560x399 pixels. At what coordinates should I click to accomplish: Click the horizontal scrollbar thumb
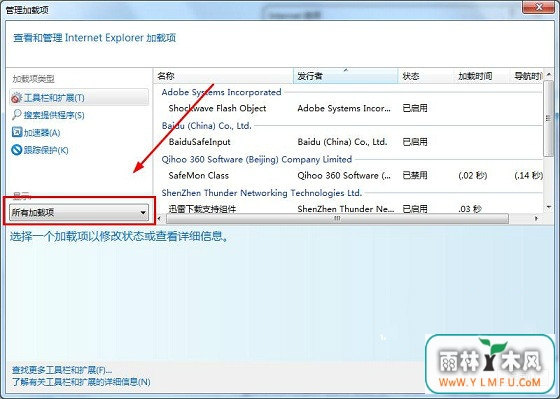[337, 218]
